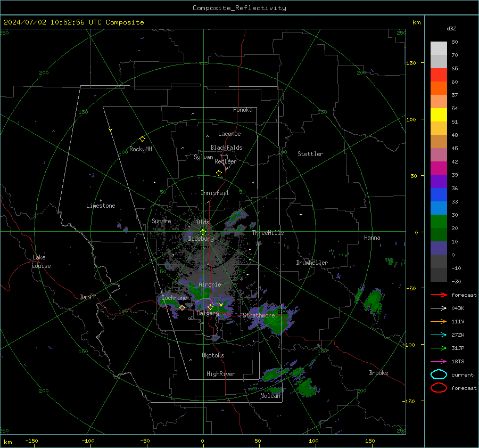Screen dimensions: 479x448
Task: Click the yellow diamond marker near RockyMH
Action: coord(142,139)
